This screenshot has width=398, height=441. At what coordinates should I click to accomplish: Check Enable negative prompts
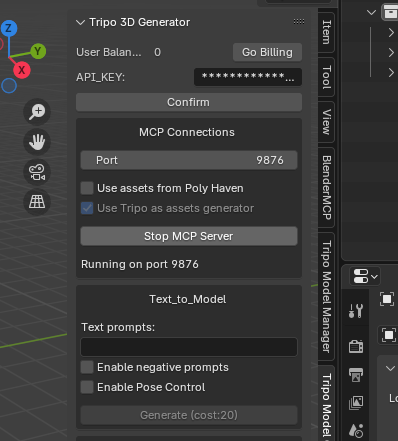tap(87, 367)
